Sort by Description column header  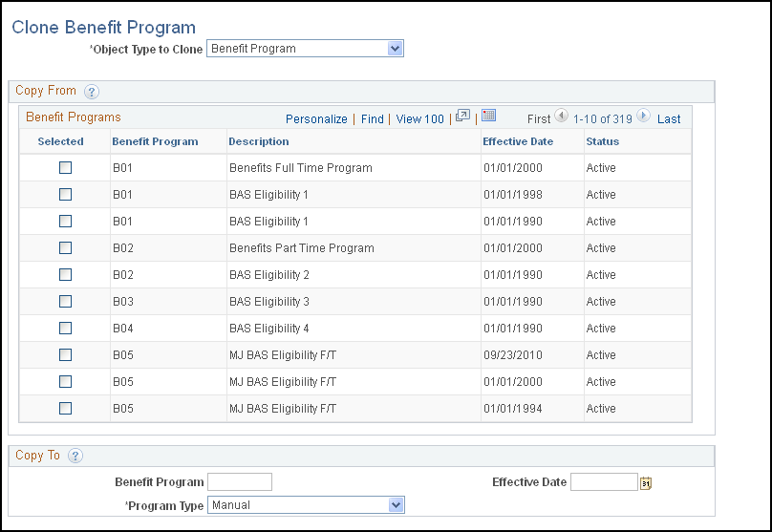coord(259,141)
